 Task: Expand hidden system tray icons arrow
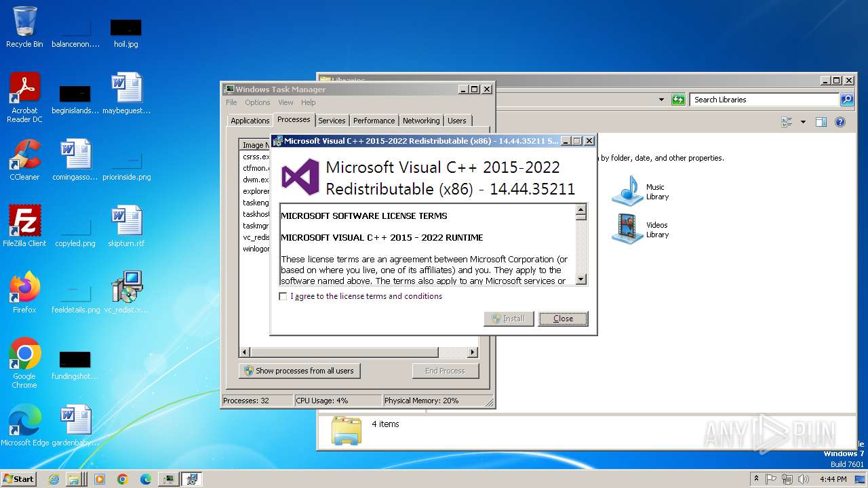click(756, 479)
